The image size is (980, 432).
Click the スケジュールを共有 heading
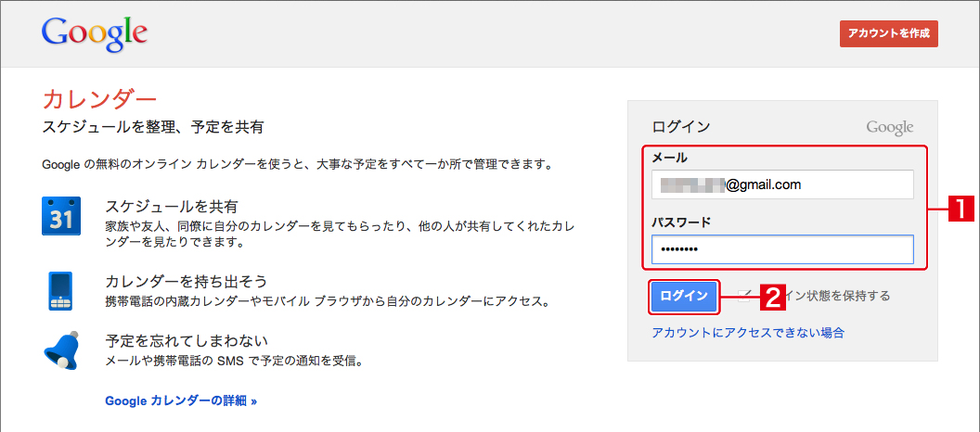click(x=172, y=206)
